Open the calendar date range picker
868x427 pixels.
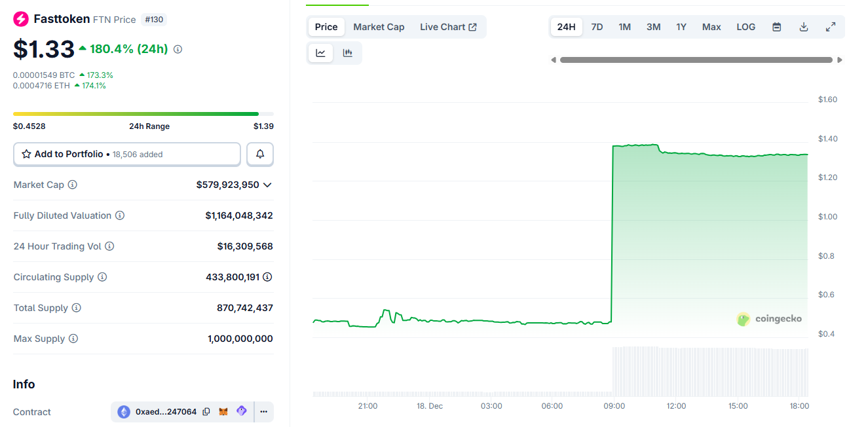(x=776, y=27)
